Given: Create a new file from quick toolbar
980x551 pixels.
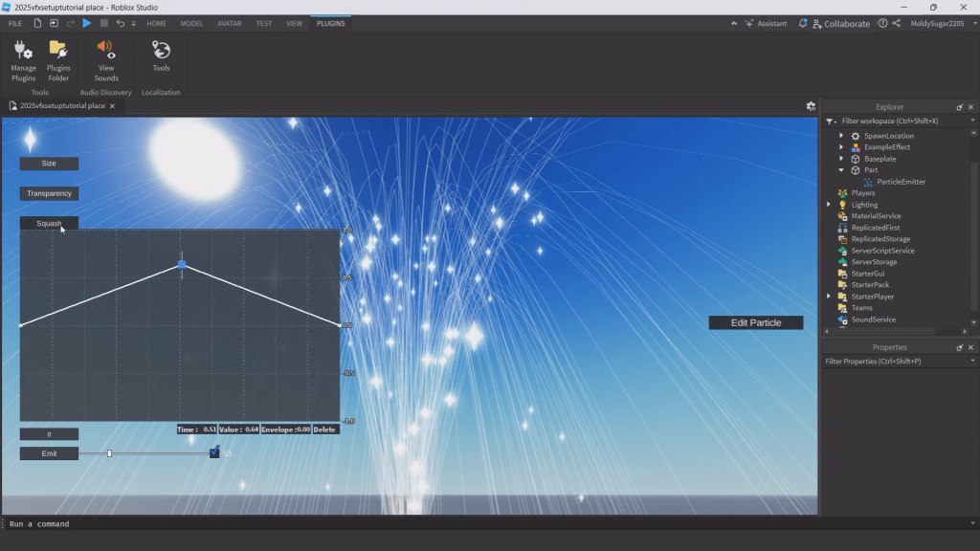Looking at the screenshot, I should (37, 23).
